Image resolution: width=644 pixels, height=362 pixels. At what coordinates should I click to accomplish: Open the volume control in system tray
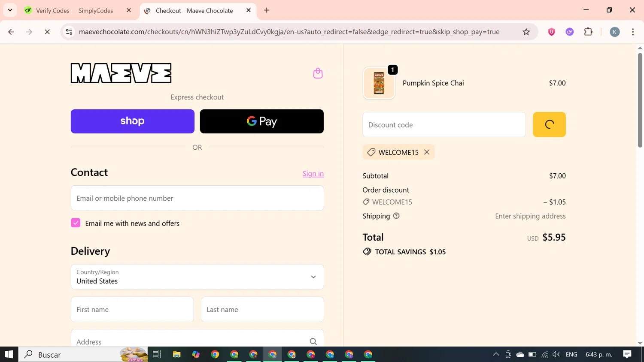556,354
